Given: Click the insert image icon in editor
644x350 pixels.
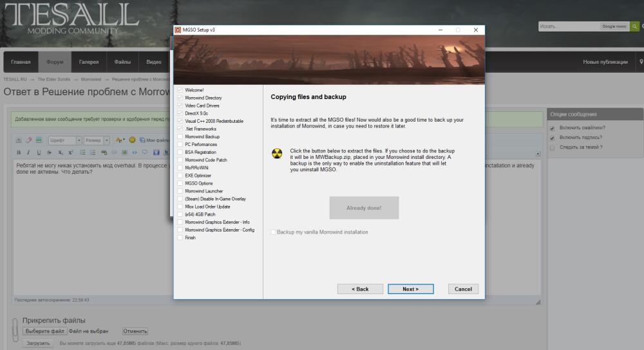Looking at the screenshot, I should tap(124, 152).
